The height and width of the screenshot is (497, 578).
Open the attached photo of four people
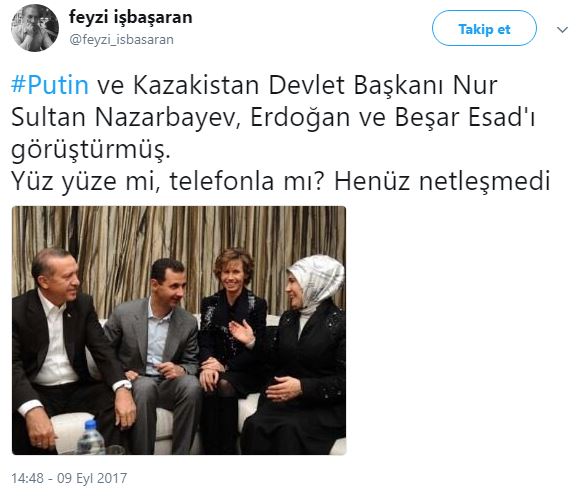(x=179, y=330)
